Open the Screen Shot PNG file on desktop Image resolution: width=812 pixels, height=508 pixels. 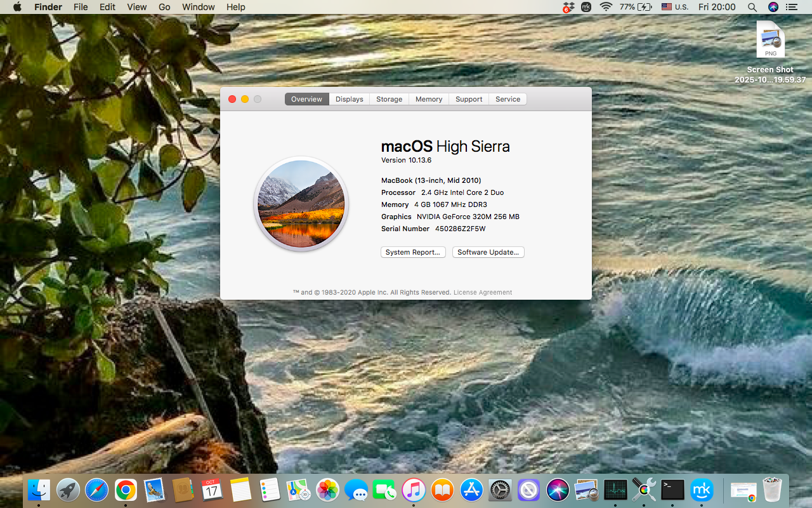(x=770, y=41)
